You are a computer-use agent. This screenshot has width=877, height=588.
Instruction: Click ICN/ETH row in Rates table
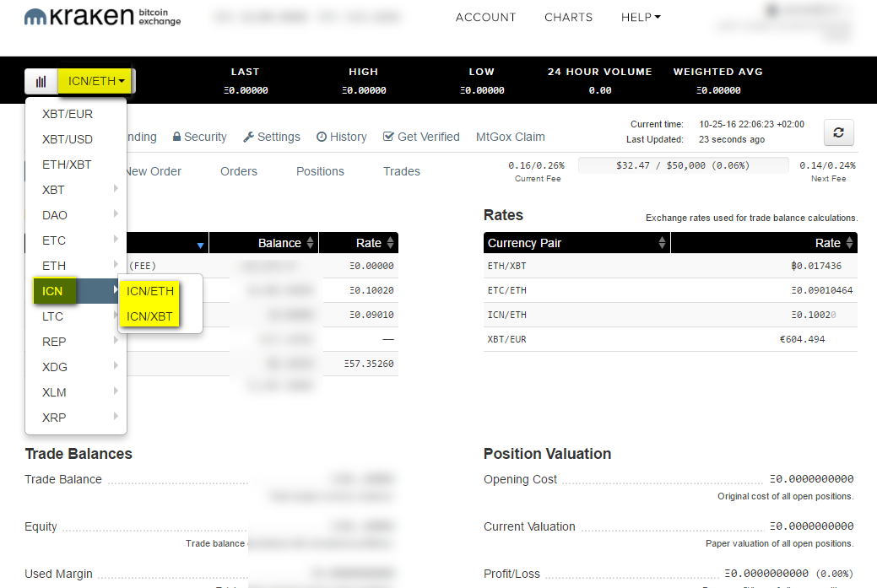pyautogui.click(x=670, y=315)
